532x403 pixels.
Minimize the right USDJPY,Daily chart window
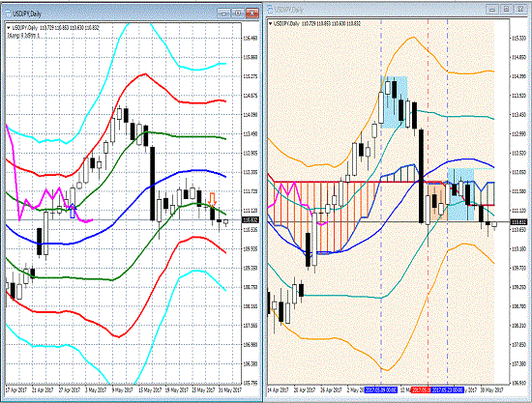(x=492, y=9)
